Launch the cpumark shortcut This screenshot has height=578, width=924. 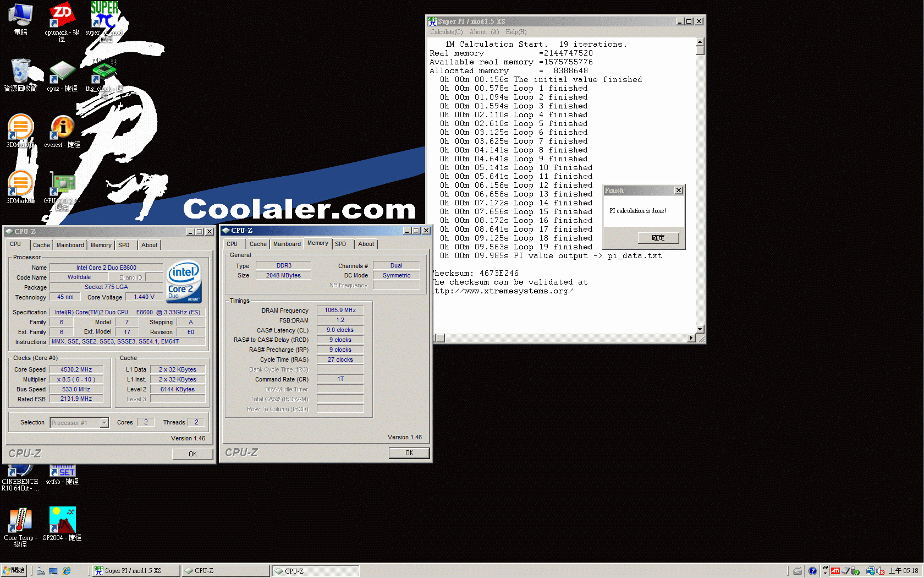[62, 21]
